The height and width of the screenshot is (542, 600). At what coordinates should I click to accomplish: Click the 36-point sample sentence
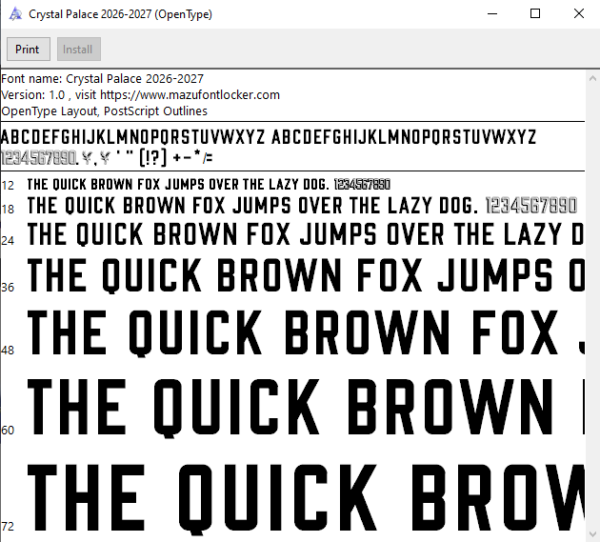tap(305, 275)
